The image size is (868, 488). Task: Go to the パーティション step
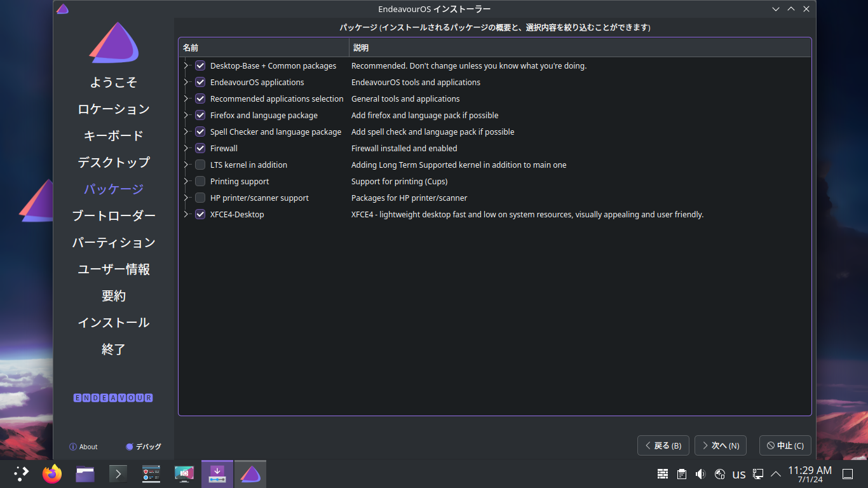point(114,243)
